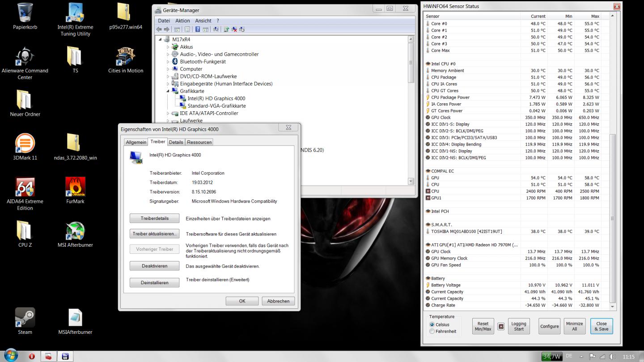This screenshot has width=644, height=362.
Task: Show hidden system tray icons arrow
Action: 582,357
